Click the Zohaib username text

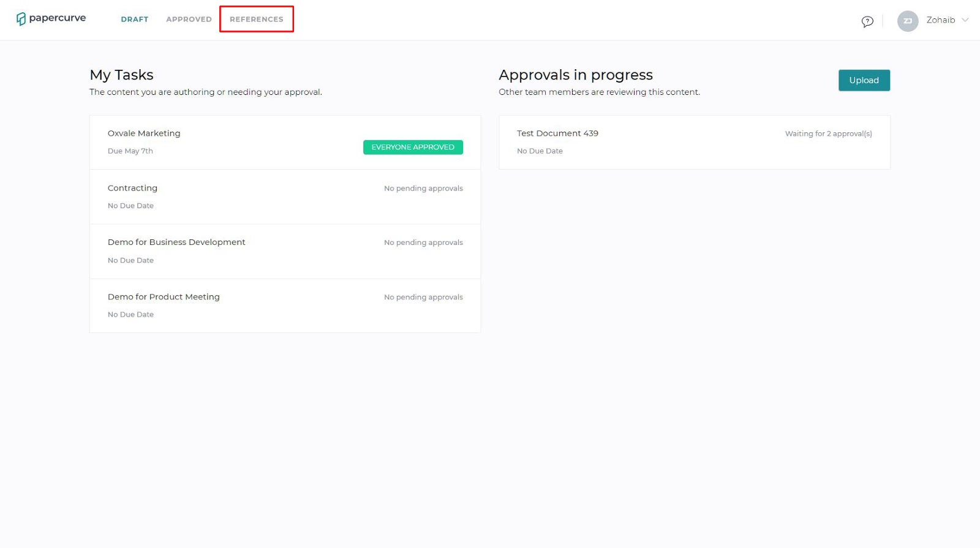(940, 20)
